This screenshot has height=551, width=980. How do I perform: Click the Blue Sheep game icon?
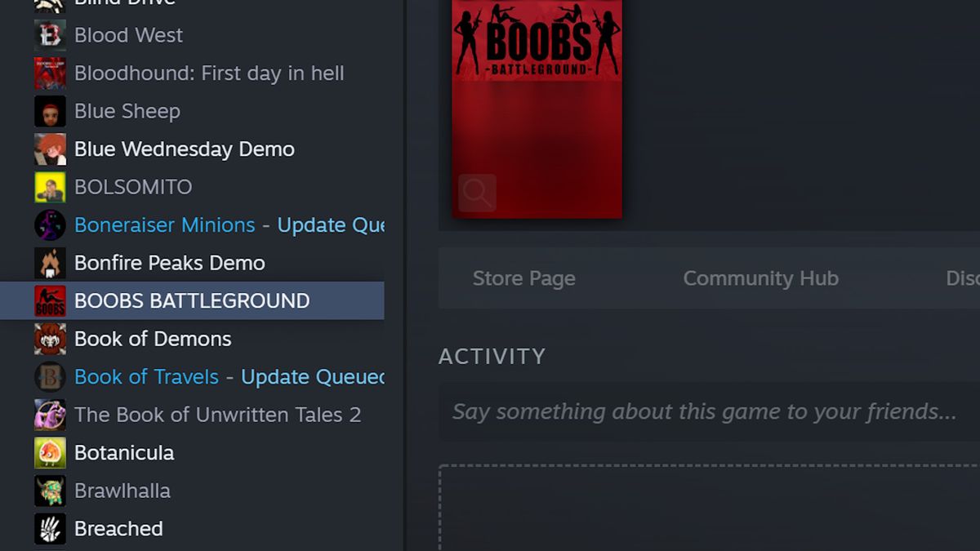pos(50,111)
